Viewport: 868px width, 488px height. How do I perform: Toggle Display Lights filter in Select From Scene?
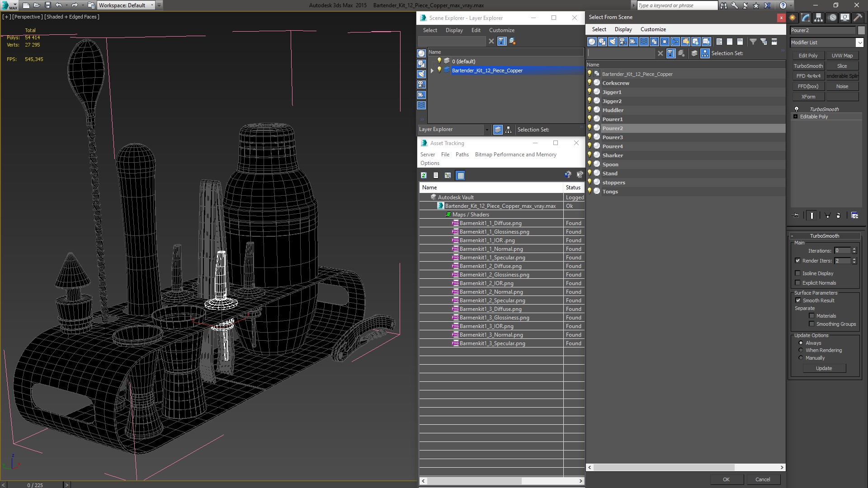pyautogui.click(x=613, y=42)
